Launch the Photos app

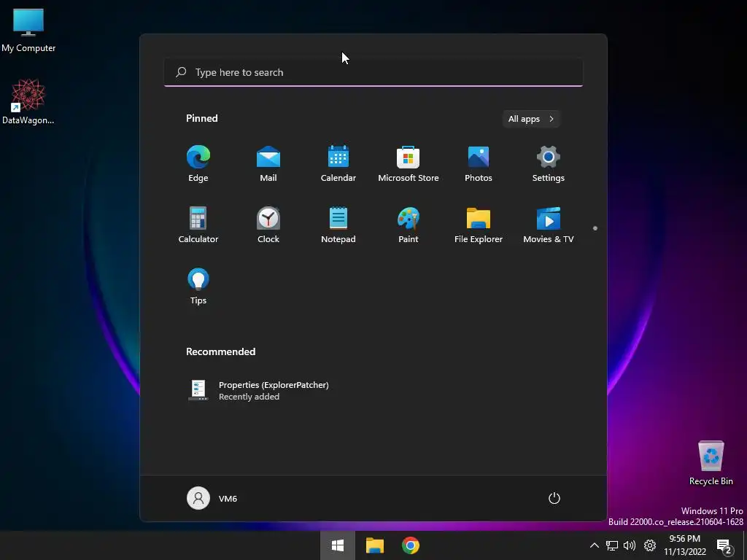click(479, 163)
